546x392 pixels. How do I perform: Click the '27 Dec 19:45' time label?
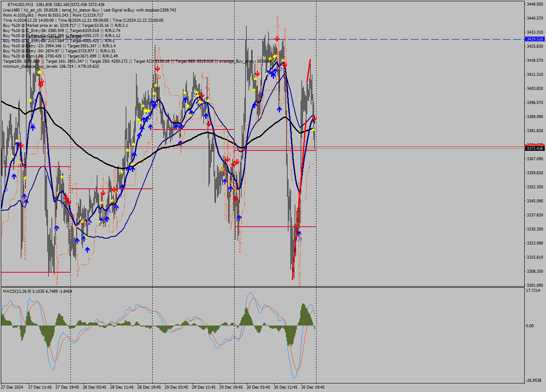pos(67,387)
